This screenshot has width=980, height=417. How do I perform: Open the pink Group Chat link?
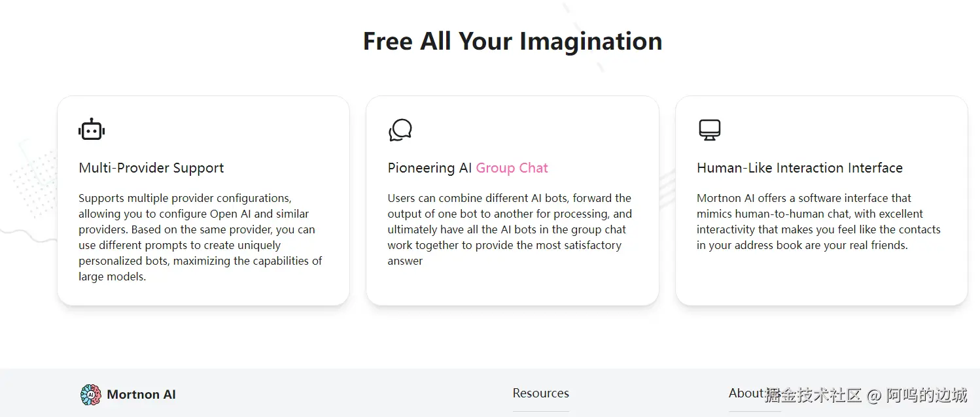[x=512, y=168]
